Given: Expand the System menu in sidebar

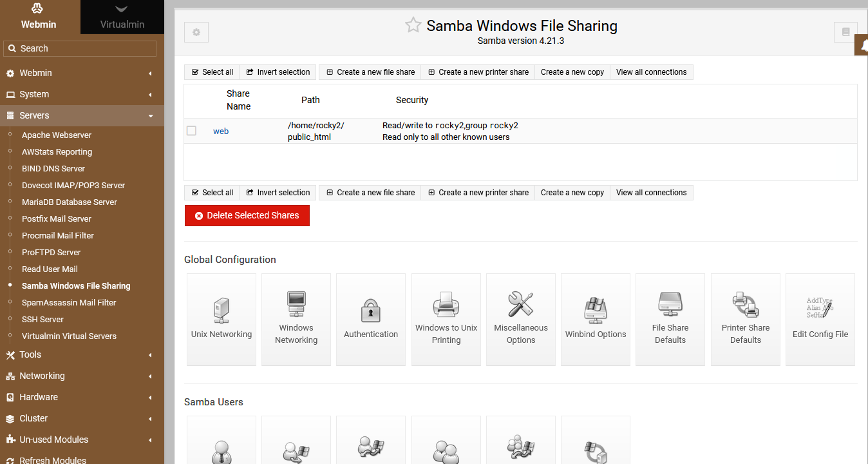Looking at the screenshot, I should (x=34, y=94).
